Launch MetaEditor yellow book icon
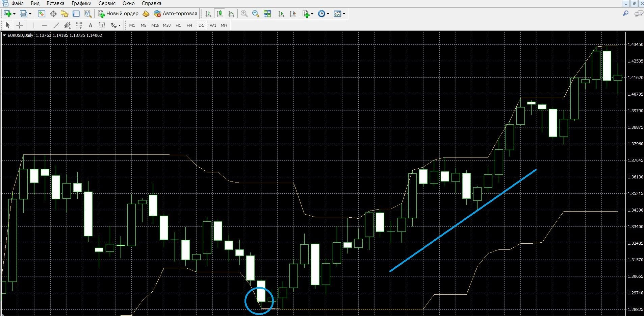The width and height of the screenshot is (644, 316). 146,14
